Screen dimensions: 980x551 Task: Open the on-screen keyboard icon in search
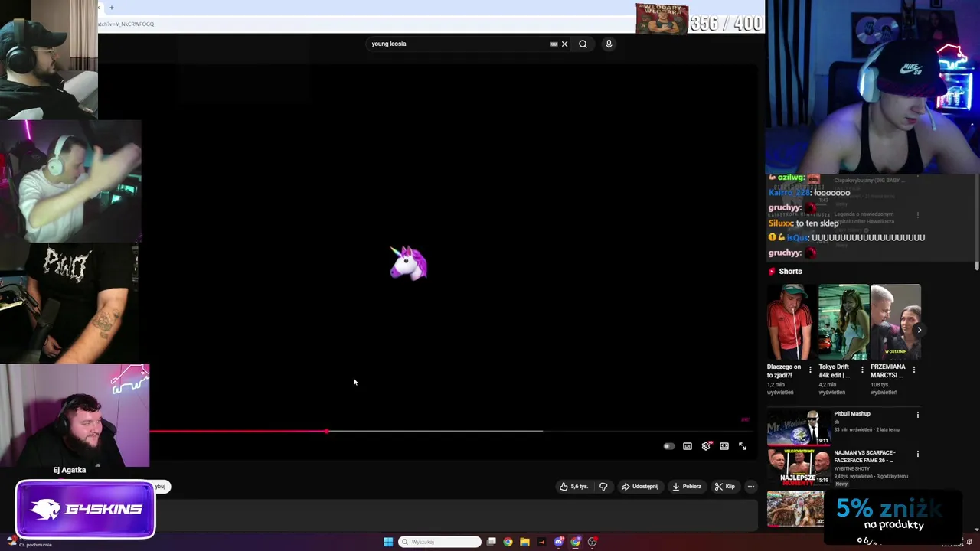[554, 44]
